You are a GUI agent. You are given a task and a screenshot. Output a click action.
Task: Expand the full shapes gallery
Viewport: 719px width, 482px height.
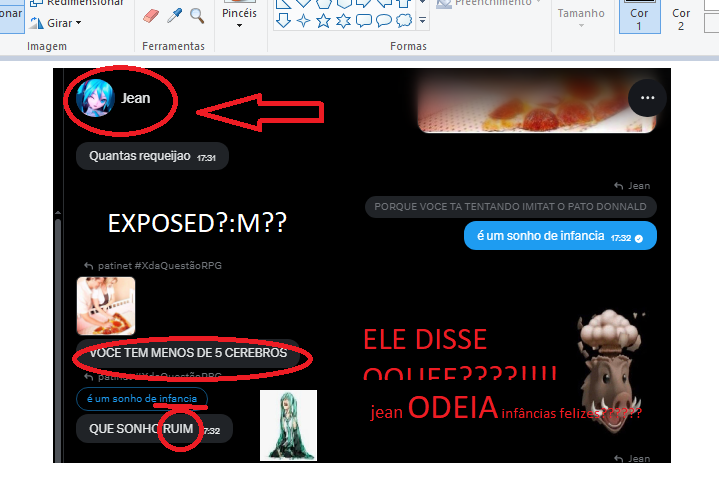422,21
